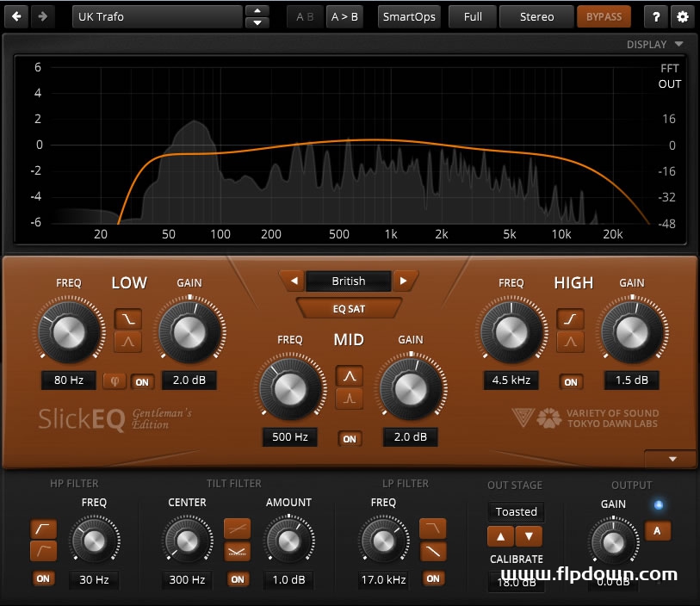The height and width of the screenshot is (606, 700).
Task: Select the steep LP filter slope icon
Action: point(433,527)
